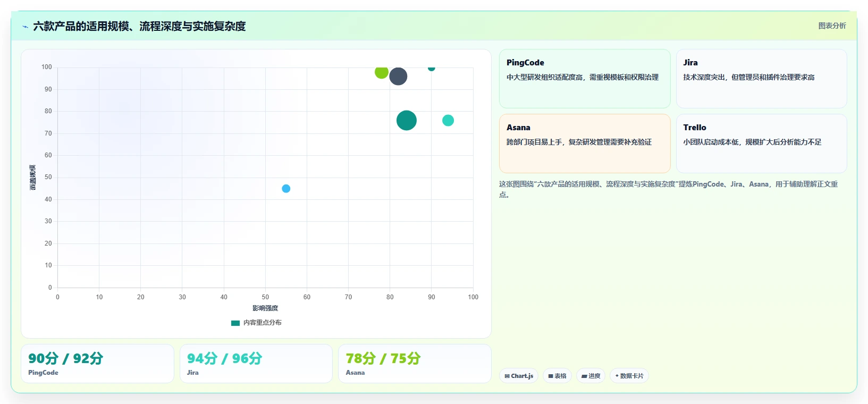Click the large teal bubble in the chart
The height and width of the screenshot is (404, 868).
tap(407, 120)
